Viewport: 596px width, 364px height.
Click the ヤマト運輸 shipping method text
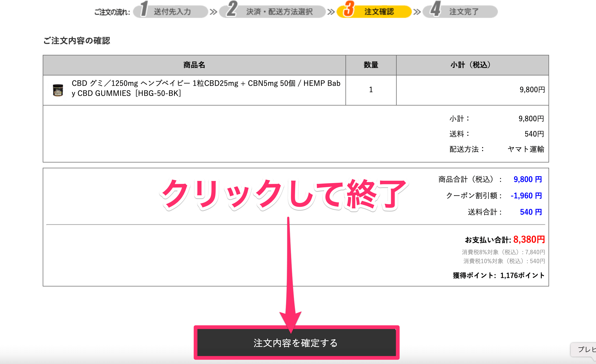click(x=526, y=149)
